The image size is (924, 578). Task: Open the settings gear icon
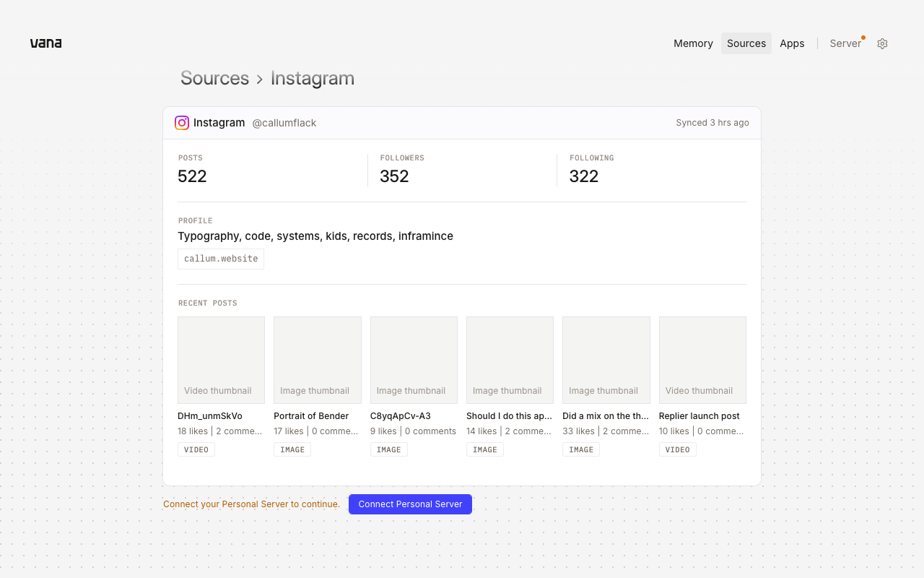point(882,43)
